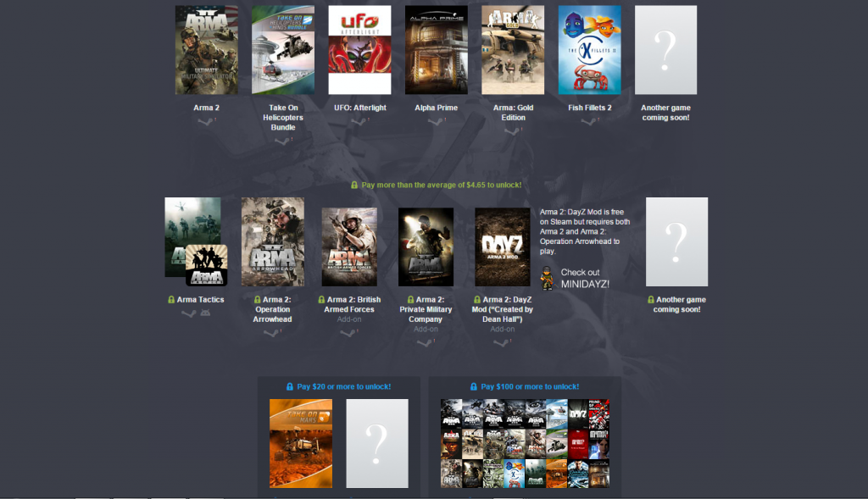This screenshot has height=499, width=868.
Task: Click the Steam icon under UFO: Afterlight
Action: 359,121
